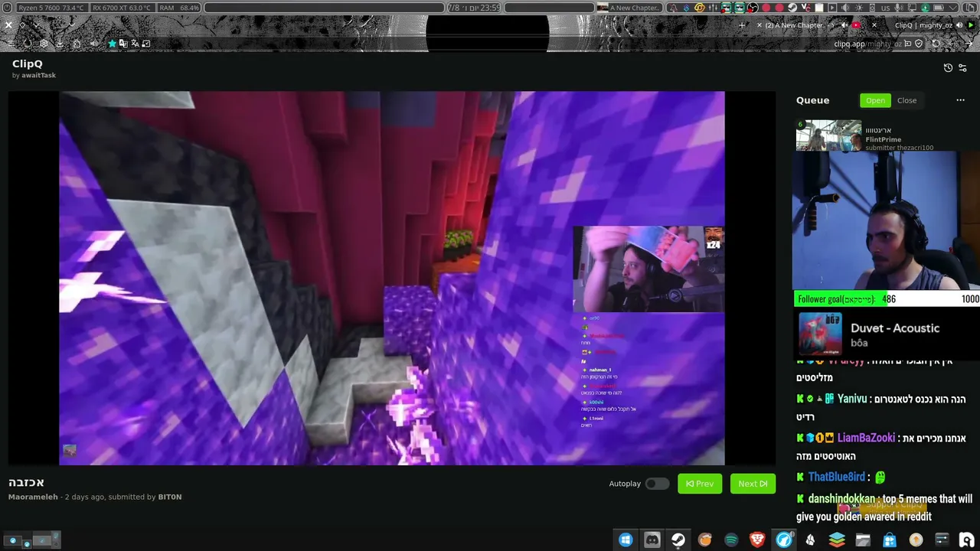The width and height of the screenshot is (980, 551).
Task: Switch to the ClipQ | mighty_oz tab
Action: click(x=923, y=25)
